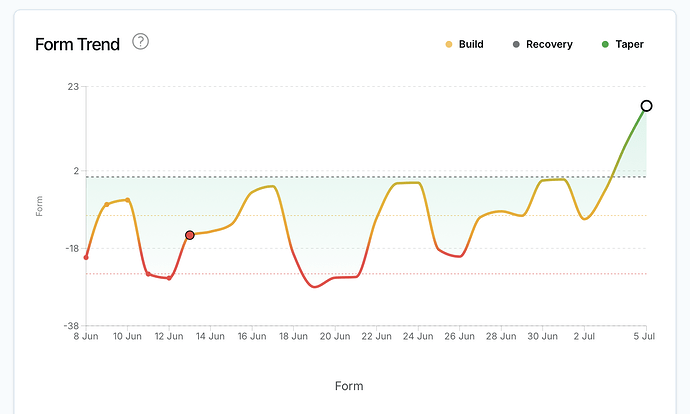
Task: Select the white circle marker at 5 Jul
Action: click(646, 106)
